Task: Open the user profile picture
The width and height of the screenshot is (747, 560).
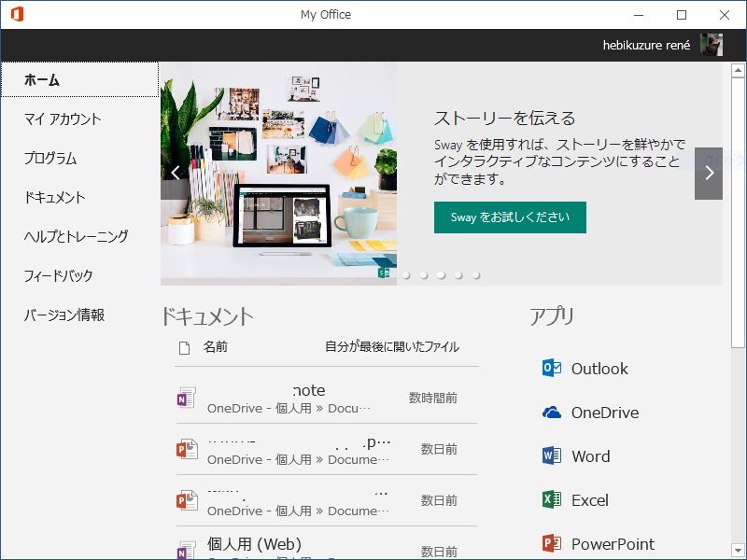Action: 712,45
